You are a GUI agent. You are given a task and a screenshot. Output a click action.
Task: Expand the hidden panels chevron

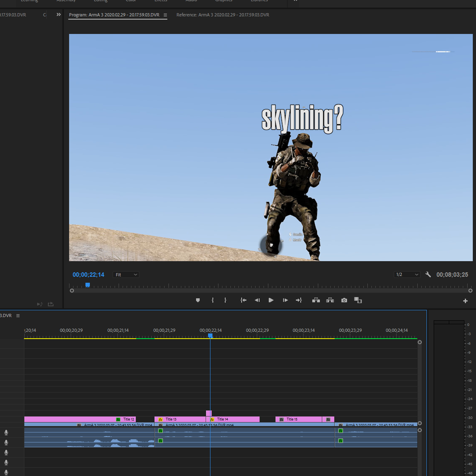coord(59,15)
